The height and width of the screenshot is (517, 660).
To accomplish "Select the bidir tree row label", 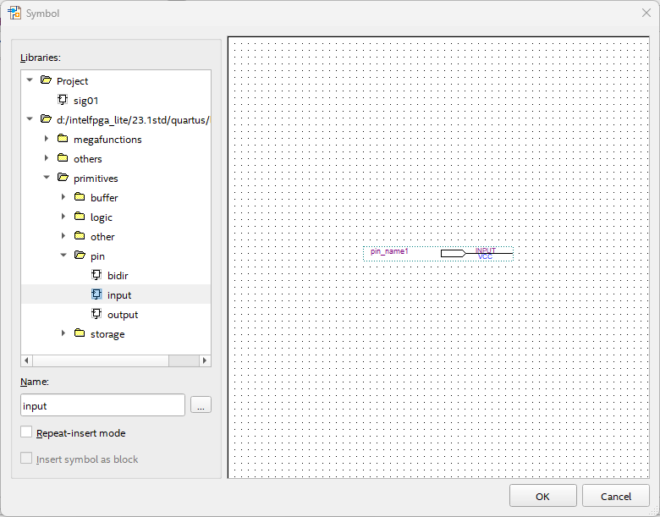I will coord(117,276).
